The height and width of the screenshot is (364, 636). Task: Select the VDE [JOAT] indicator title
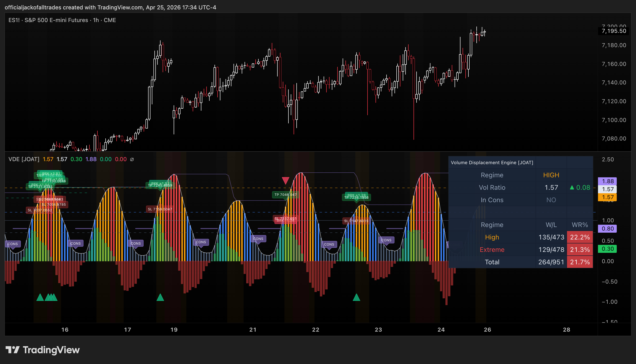(x=24, y=159)
